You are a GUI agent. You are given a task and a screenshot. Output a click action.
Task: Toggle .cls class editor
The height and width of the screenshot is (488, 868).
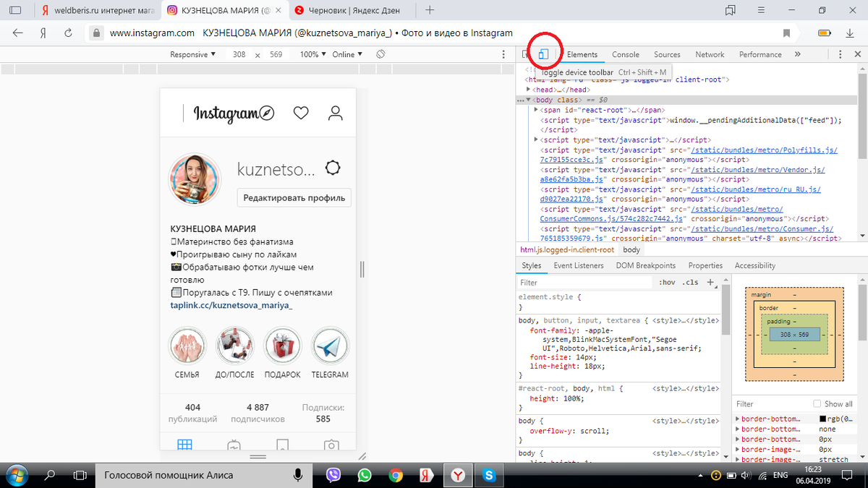691,283
